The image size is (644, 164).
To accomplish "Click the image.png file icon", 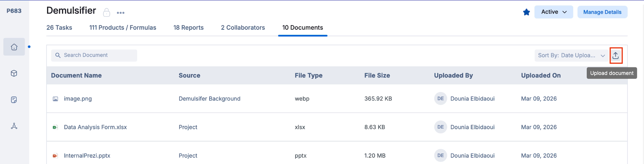I will (55, 99).
